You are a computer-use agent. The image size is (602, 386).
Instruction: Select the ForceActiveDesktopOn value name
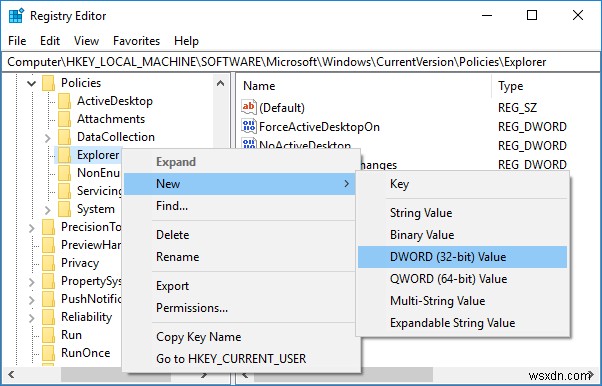pyautogui.click(x=319, y=127)
